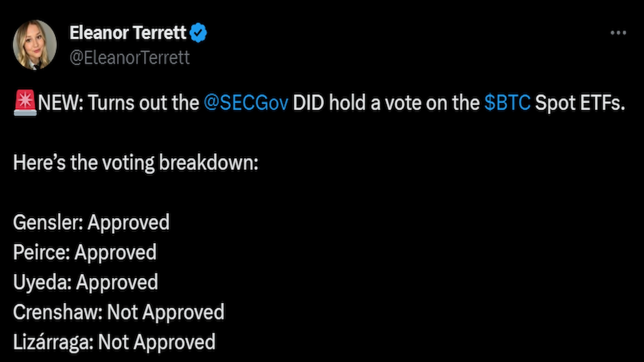
Task: Click the rotating light emoji in the tweet
Action: (x=24, y=103)
